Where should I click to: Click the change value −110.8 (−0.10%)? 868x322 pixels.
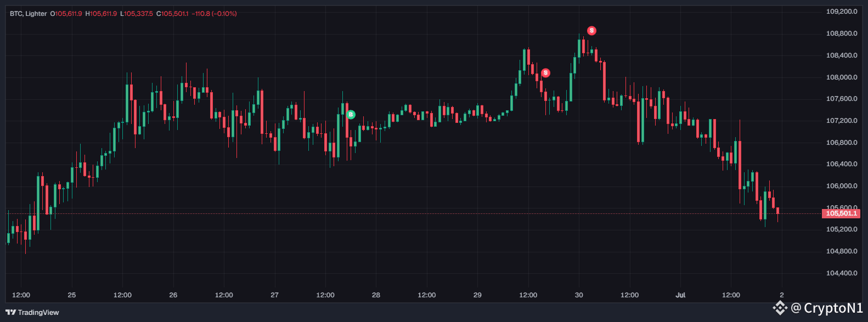[x=214, y=14]
